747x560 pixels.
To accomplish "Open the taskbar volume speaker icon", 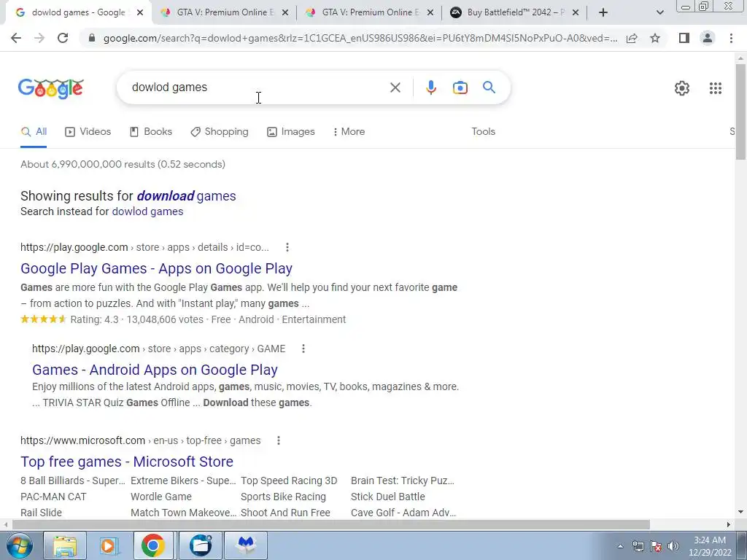I will pyautogui.click(x=673, y=546).
